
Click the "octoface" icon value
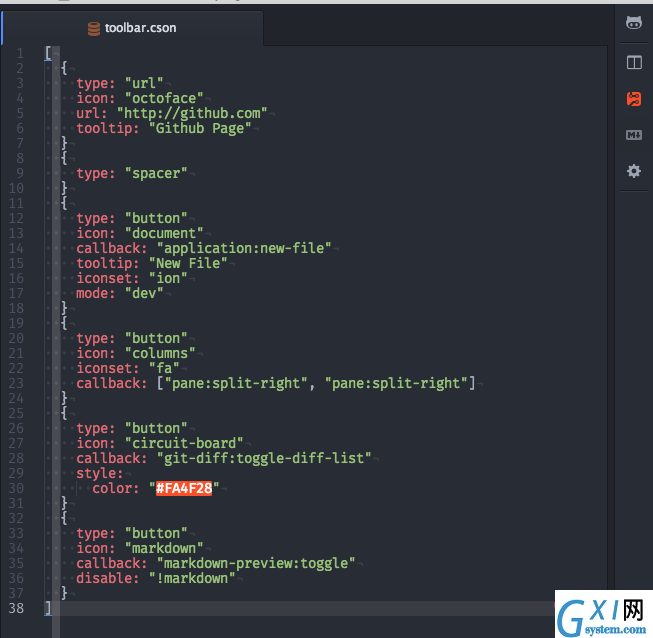[164, 98]
